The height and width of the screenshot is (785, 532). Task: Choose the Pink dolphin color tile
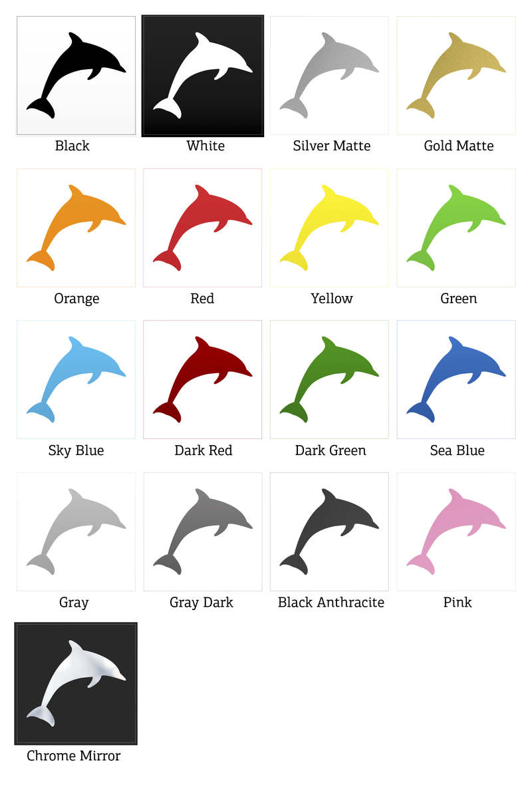456,532
